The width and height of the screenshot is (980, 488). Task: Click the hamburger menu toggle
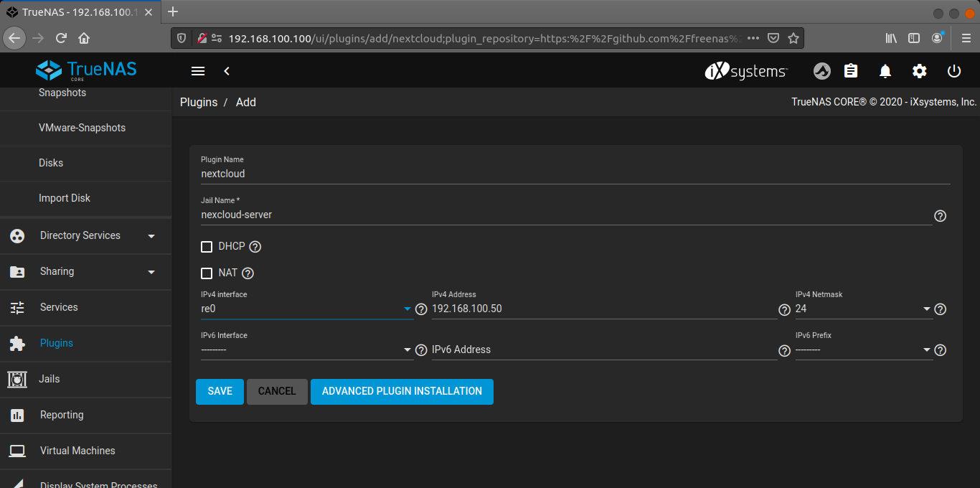click(198, 70)
